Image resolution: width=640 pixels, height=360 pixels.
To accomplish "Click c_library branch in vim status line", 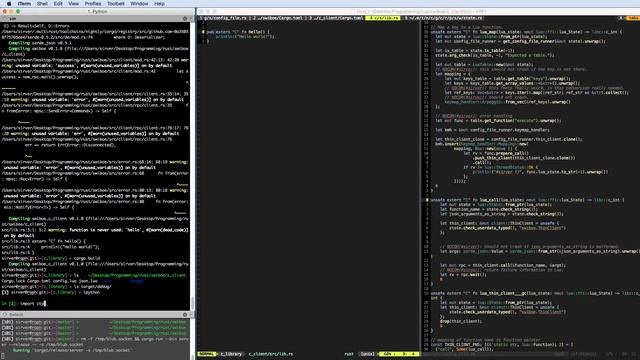I will click(231, 354).
